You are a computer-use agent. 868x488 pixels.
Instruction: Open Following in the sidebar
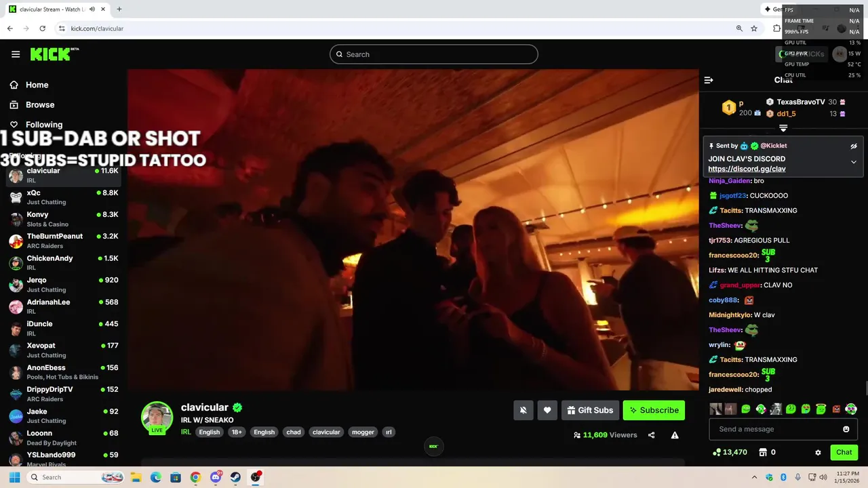click(36, 125)
